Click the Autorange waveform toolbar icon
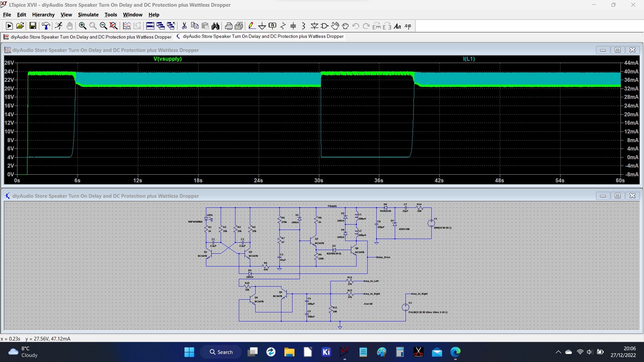Image resolution: width=644 pixels, height=362 pixels. [127, 26]
